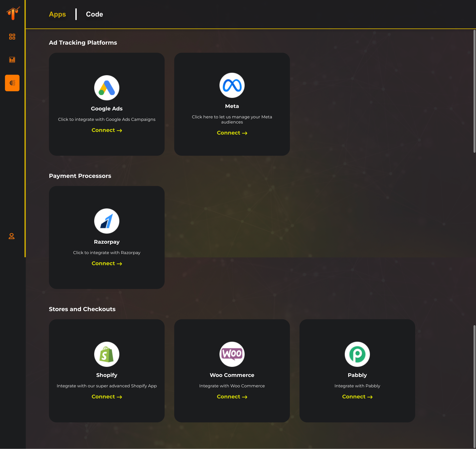476x449 pixels.
Task: Connect Google Ads integration
Action: (107, 130)
